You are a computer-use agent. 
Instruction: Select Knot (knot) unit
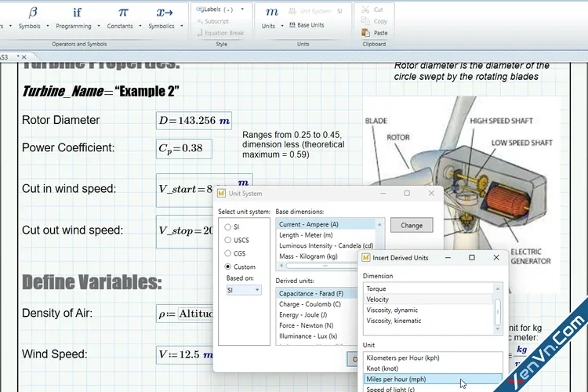coord(433,368)
